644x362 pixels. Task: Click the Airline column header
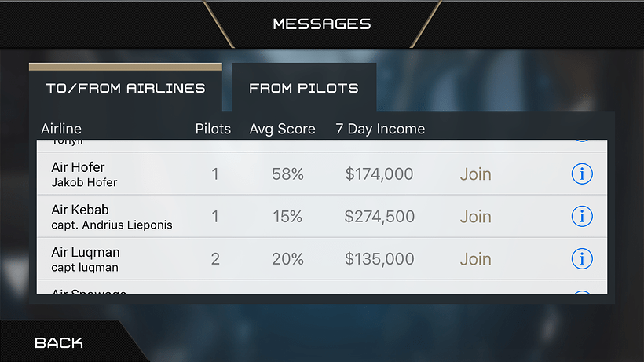point(61,129)
